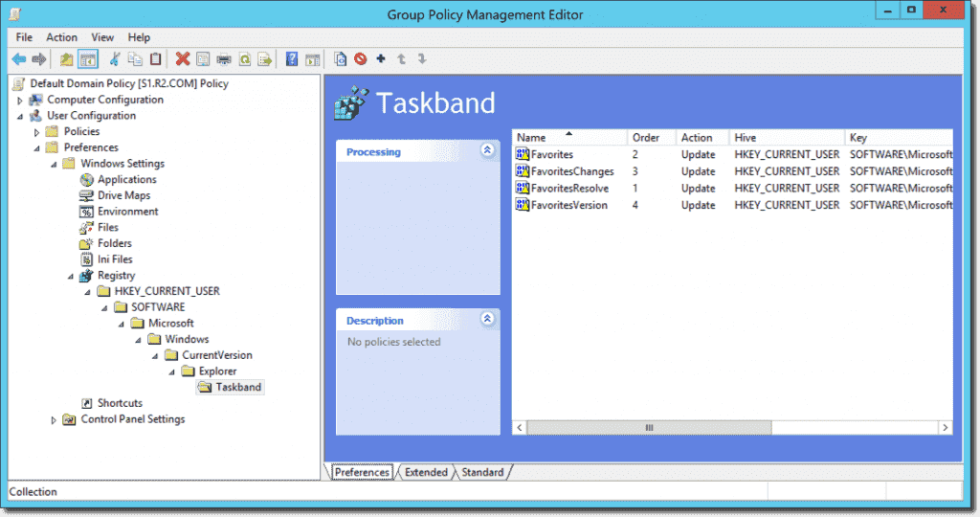The image size is (980, 517).
Task: Expand the Policies folder node
Action: pyautogui.click(x=36, y=132)
